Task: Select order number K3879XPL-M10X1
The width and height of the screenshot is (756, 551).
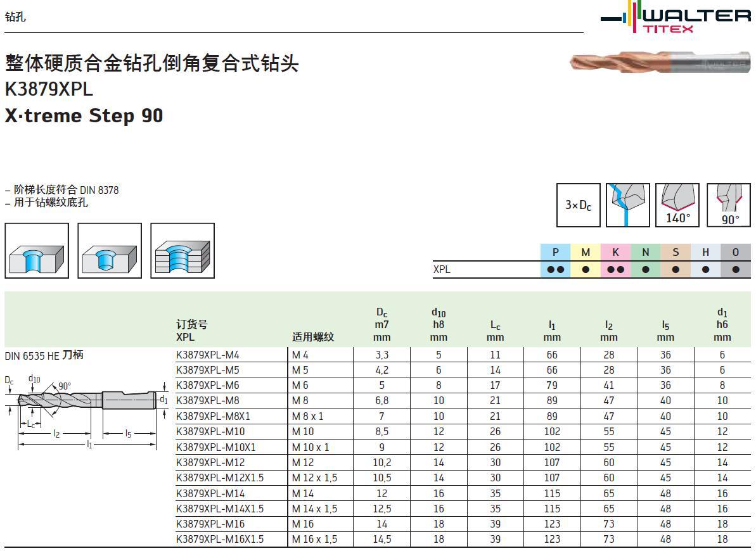Action: click(x=216, y=447)
